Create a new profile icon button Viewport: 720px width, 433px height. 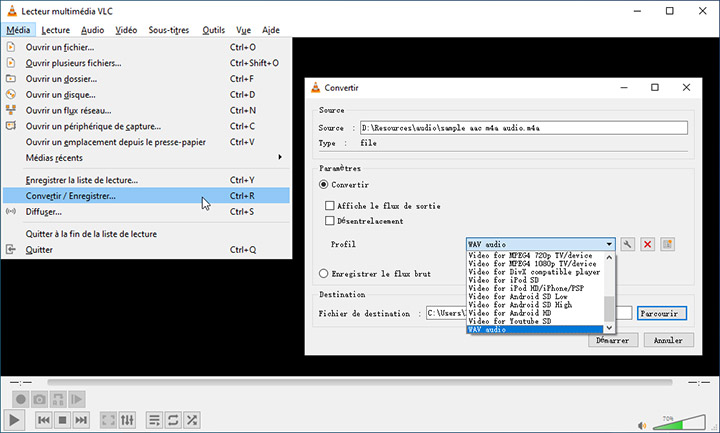pyautogui.click(x=668, y=244)
